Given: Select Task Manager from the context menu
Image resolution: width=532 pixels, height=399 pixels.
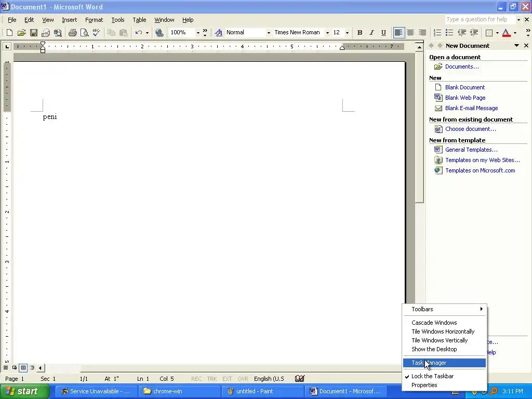Looking at the screenshot, I should coord(445,363).
